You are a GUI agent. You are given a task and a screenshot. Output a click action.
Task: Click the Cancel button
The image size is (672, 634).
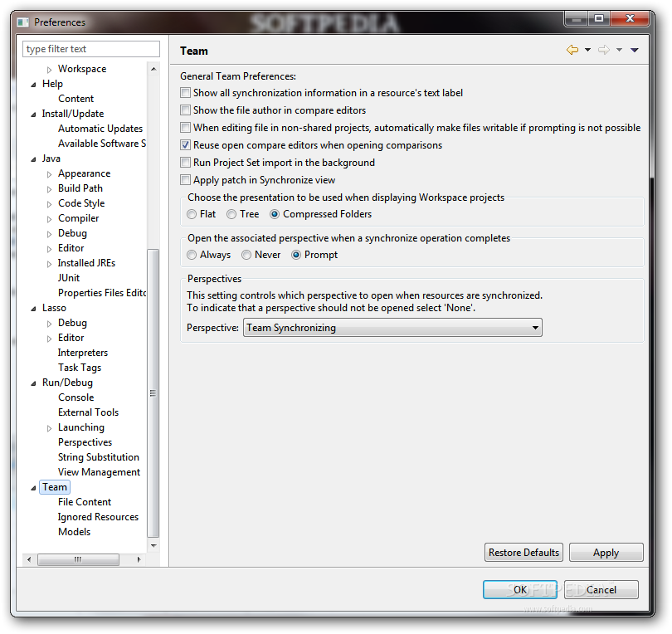coord(601,589)
